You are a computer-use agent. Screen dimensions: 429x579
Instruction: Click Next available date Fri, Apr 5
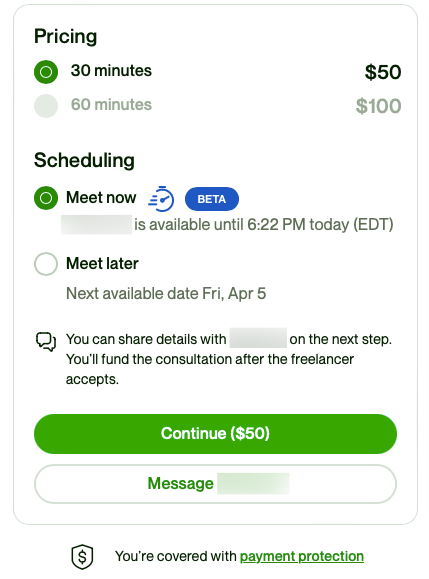(x=166, y=294)
